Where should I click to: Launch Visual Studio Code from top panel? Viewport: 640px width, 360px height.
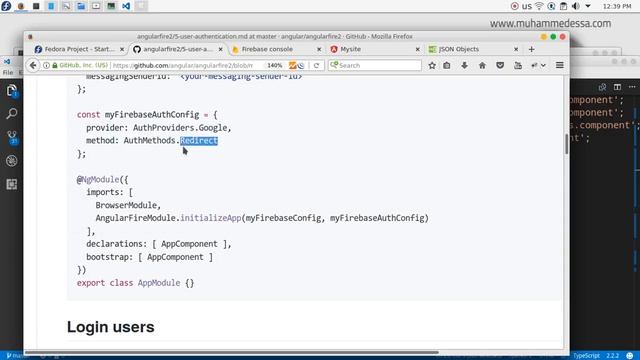click(126, 6)
